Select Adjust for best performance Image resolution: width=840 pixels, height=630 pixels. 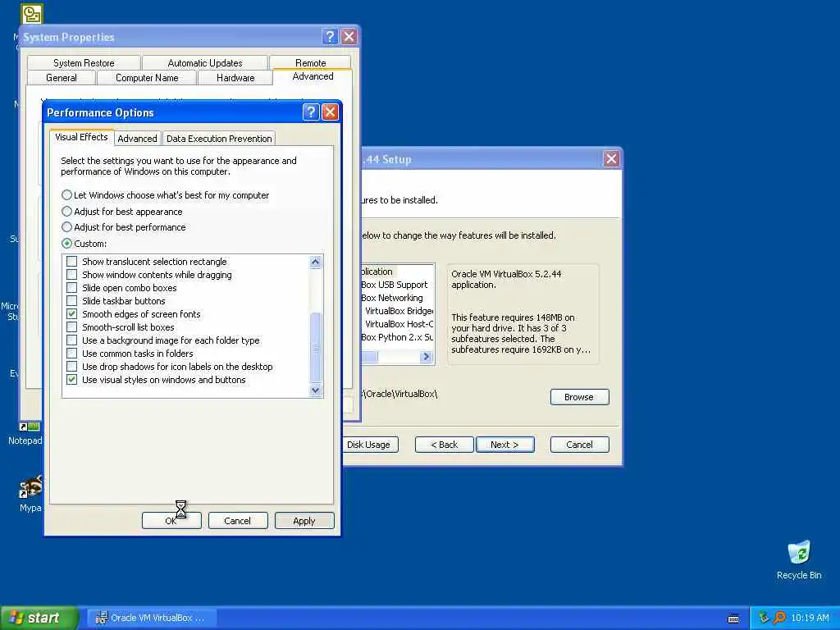pyautogui.click(x=124, y=227)
